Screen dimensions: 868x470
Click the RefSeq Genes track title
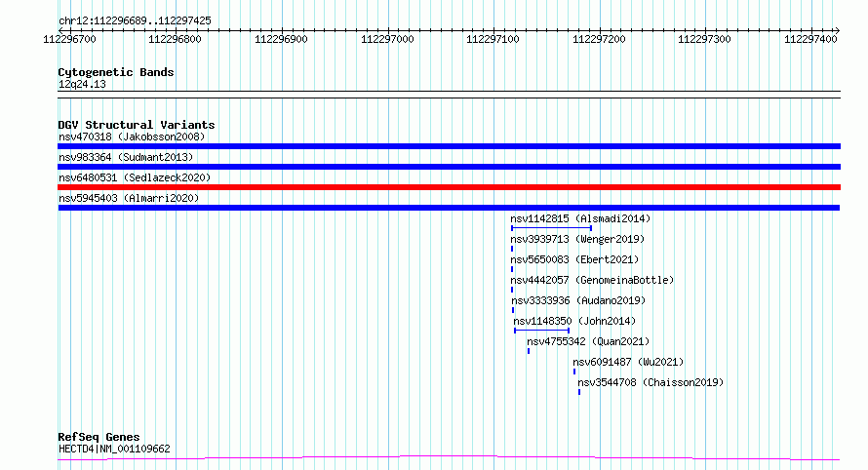[x=99, y=437]
